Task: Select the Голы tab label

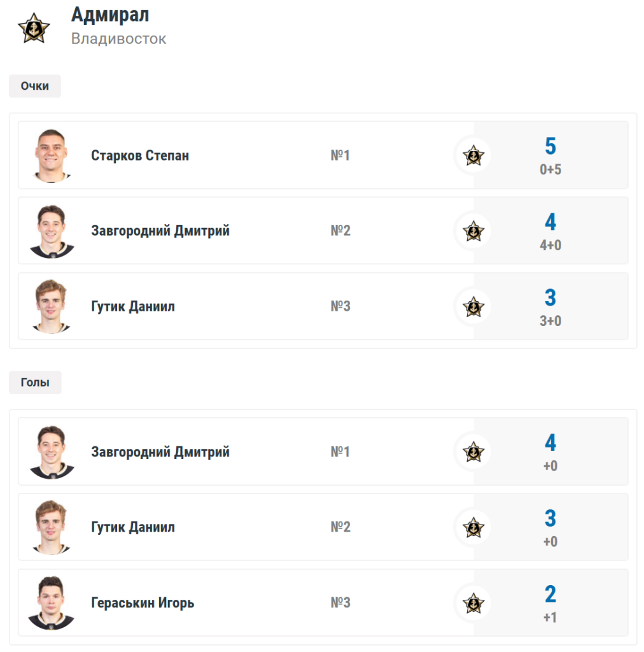Action: click(35, 383)
